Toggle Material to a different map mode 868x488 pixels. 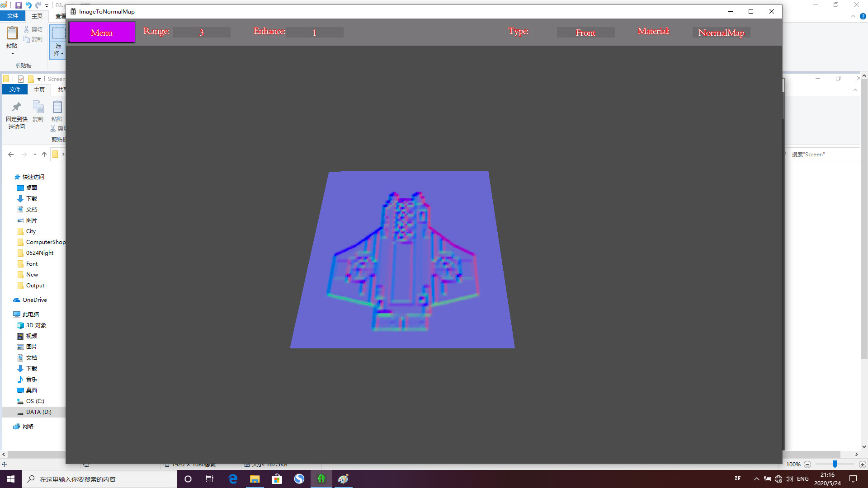click(721, 32)
